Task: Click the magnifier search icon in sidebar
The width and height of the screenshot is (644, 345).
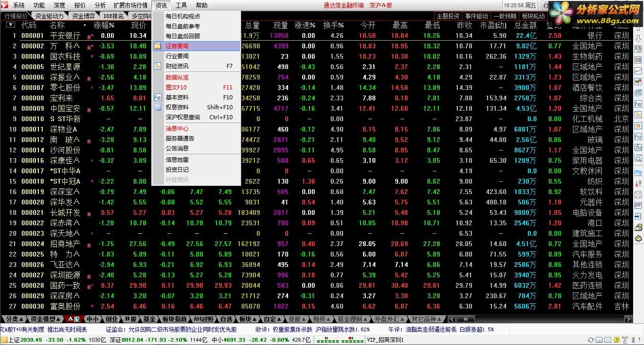Action: click(638, 159)
